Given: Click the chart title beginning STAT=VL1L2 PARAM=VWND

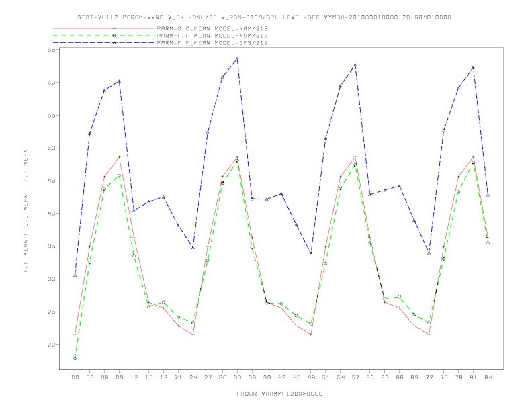Looking at the screenshot, I should coord(264,17).
